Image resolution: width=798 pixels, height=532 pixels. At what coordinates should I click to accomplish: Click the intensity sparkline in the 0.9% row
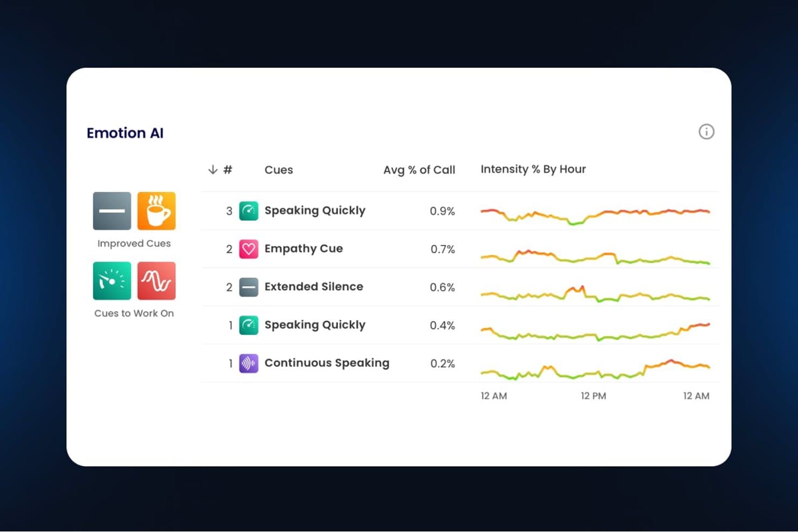(595, 216)
